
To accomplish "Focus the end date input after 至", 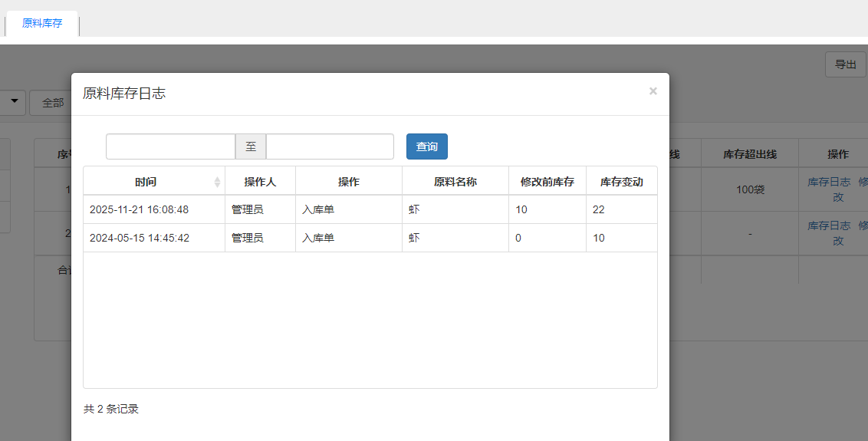I will (330, 146).
